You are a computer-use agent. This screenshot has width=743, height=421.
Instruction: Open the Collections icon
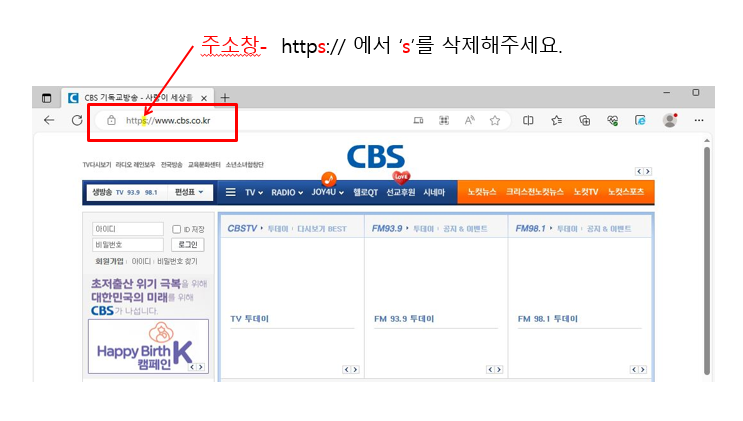(585, 120)
